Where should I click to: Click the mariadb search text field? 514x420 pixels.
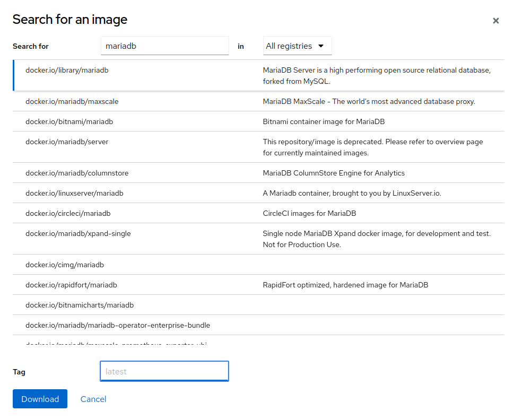(164, 46)
